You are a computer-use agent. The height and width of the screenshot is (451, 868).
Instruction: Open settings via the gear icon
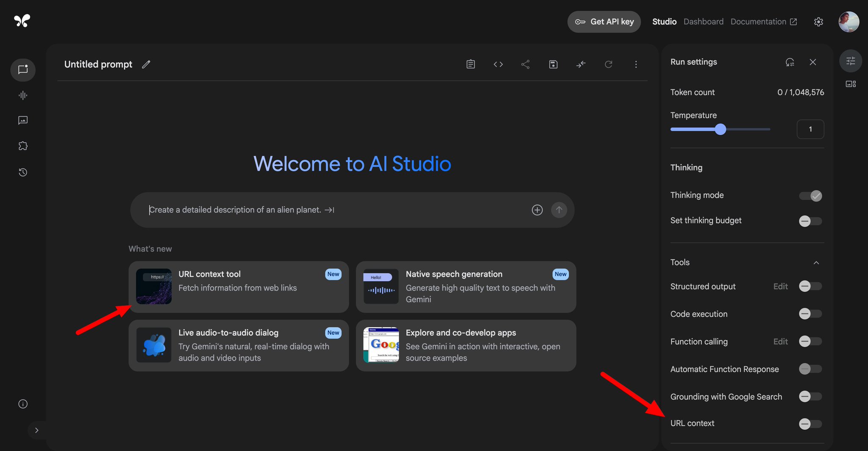[x=818, y=22]
